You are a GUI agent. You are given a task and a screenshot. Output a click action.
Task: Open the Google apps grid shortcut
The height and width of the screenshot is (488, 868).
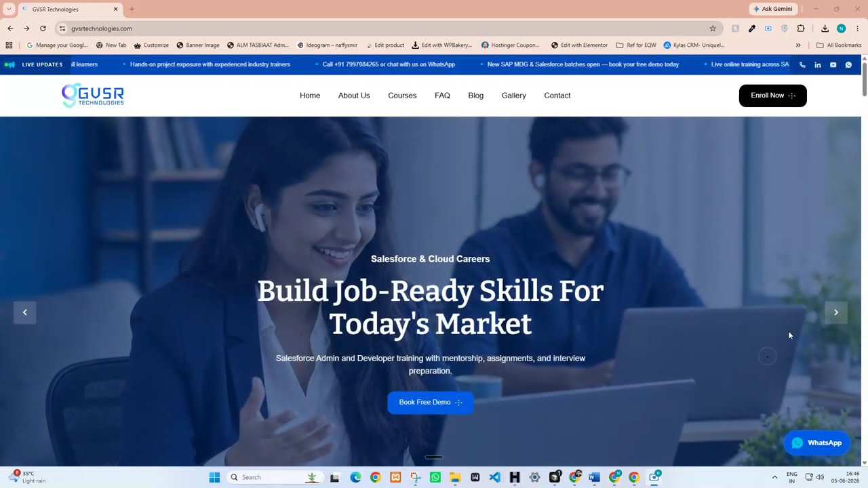pos(9,45)
